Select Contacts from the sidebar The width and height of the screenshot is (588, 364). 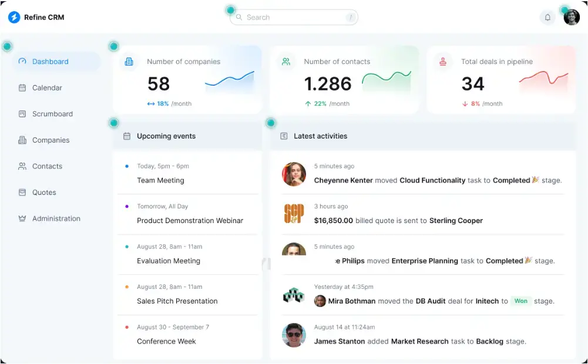point(47,166)
